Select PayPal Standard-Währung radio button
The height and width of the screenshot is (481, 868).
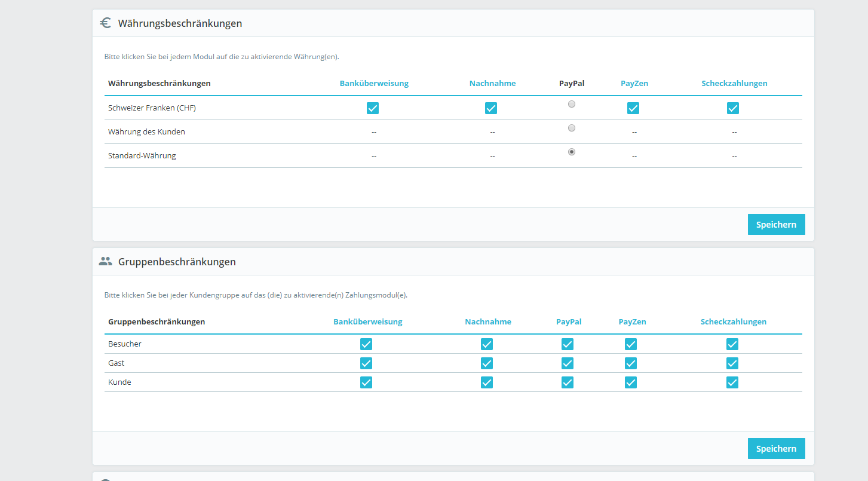[x=572, y=152]
